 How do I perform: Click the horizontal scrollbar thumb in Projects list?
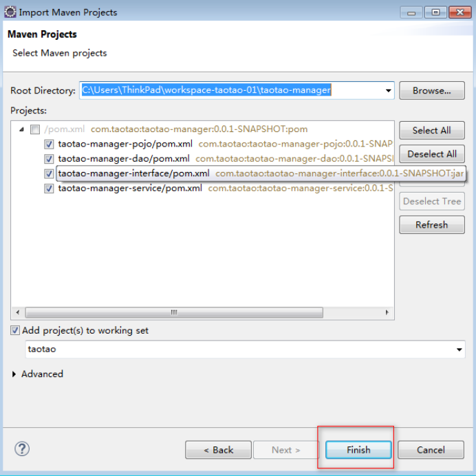click(174, 312)
